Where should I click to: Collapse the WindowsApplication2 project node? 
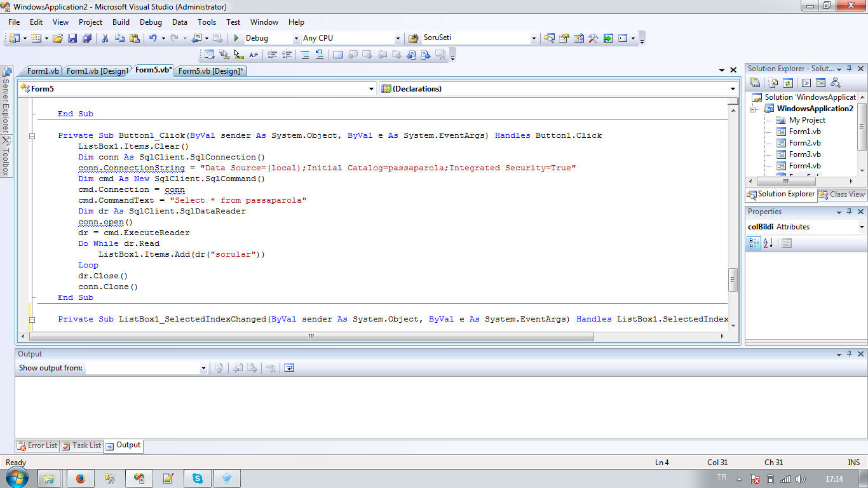[x=753, y=109]
